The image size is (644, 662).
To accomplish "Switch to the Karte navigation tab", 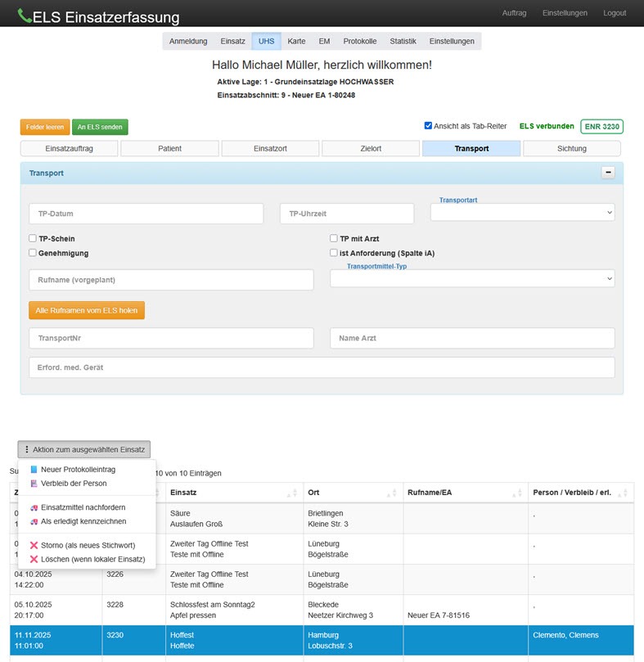I will point(296,42).
